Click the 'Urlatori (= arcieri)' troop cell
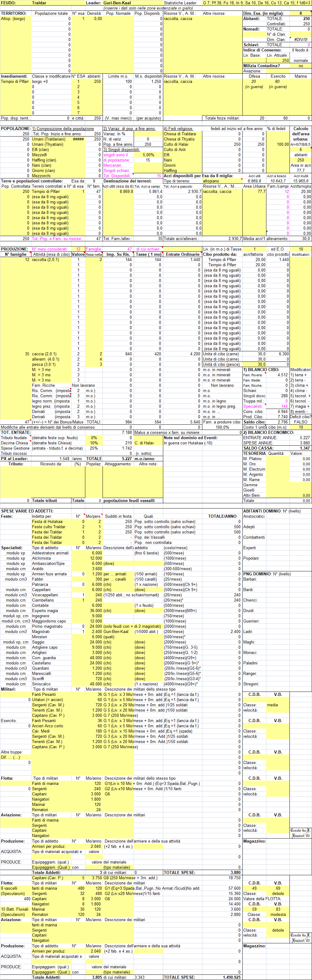The image size is (312, 980). point(47,700)
